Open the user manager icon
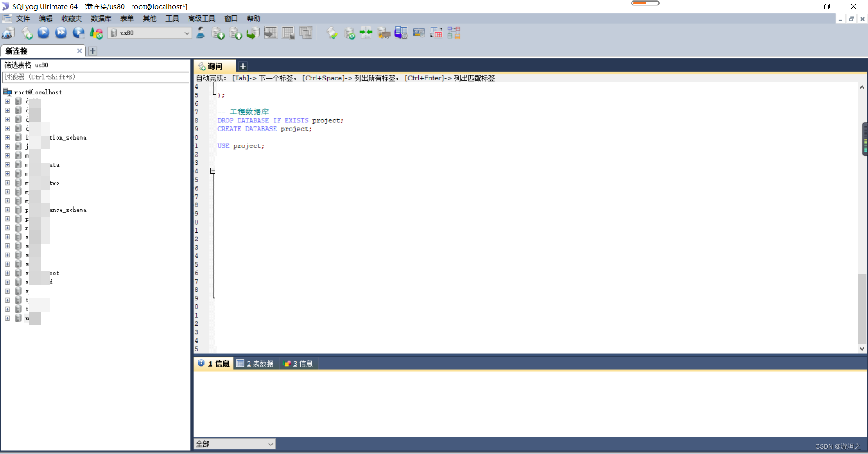The image size is (868, 454). [x=201, y=33]
